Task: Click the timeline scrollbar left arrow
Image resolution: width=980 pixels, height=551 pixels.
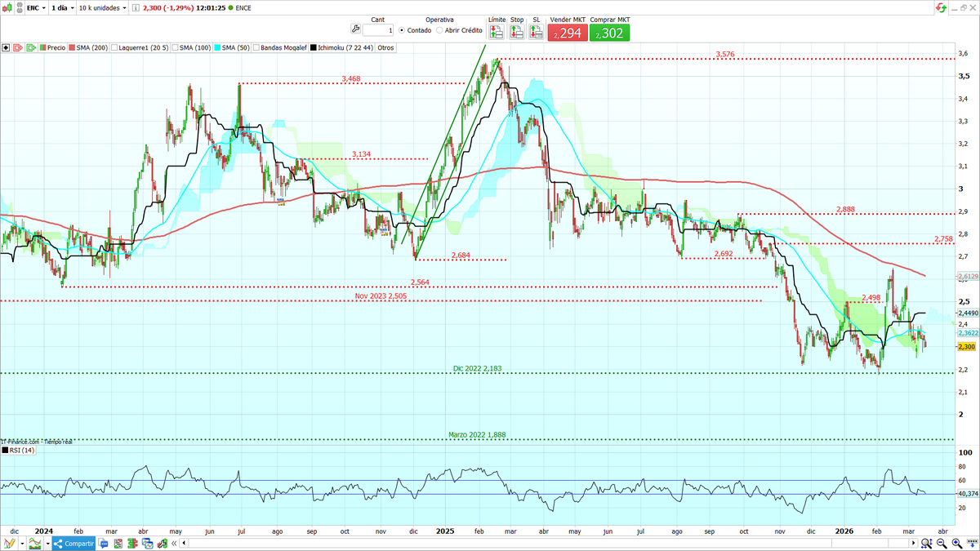Action: point(184,544)
